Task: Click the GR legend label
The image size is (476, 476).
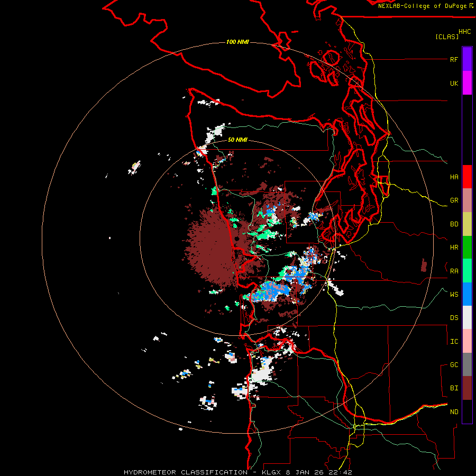Action: [x=454, y=200]
